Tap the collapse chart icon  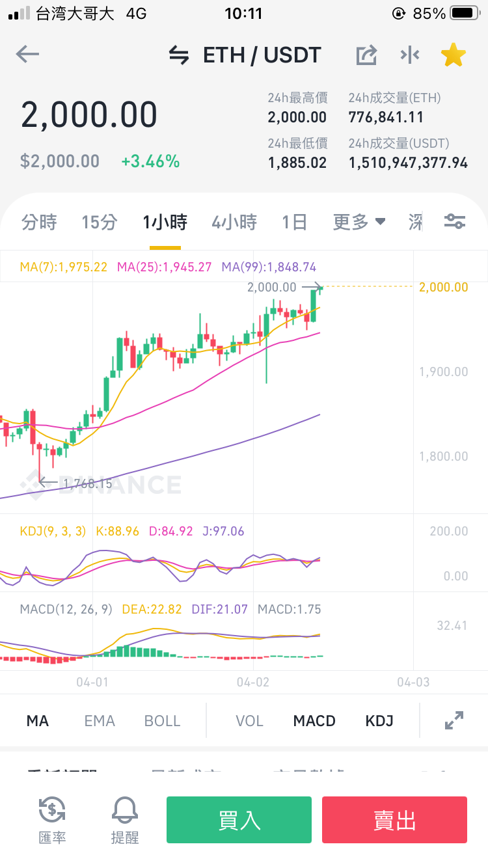(x=410, y=55)
